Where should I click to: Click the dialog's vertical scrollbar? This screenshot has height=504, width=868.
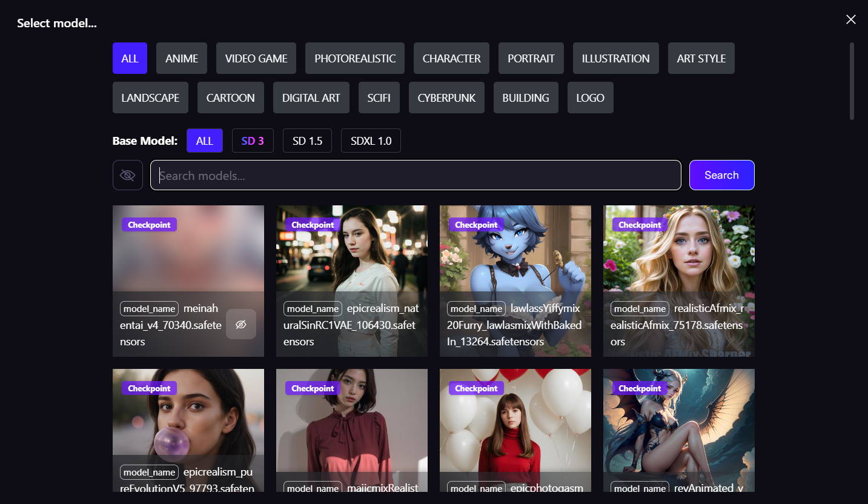(852, 81)
